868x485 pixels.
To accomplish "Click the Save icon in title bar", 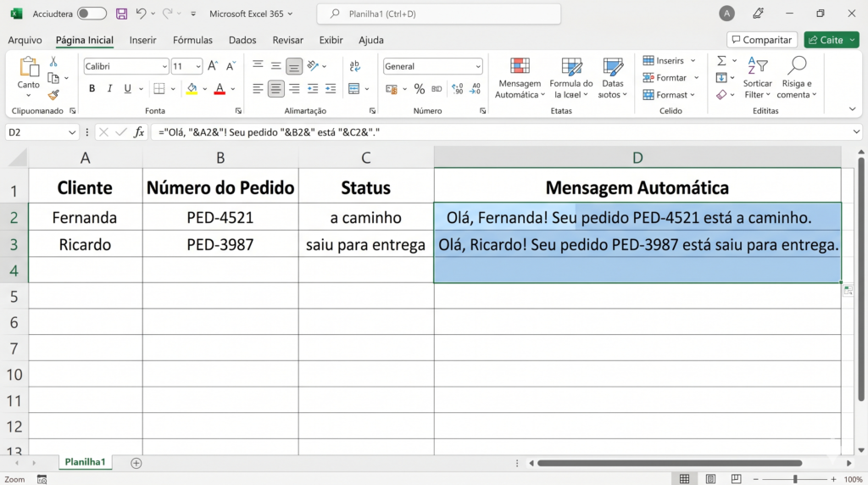I will point(121,14).
